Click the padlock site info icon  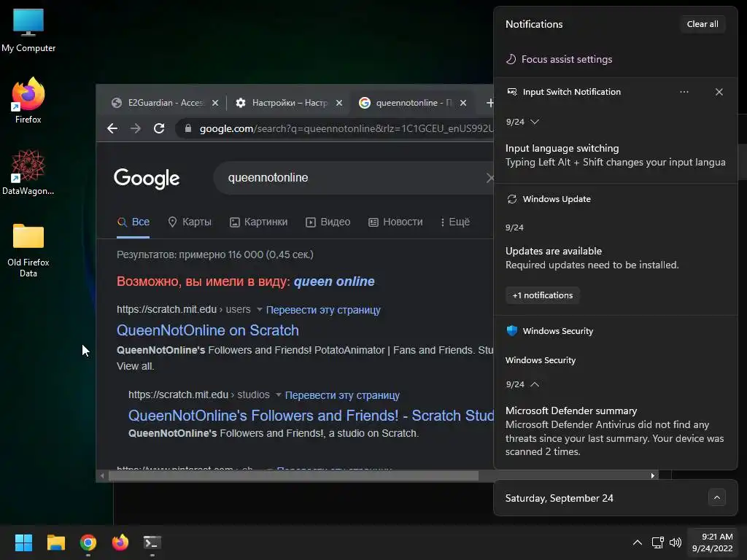[188, 128]
